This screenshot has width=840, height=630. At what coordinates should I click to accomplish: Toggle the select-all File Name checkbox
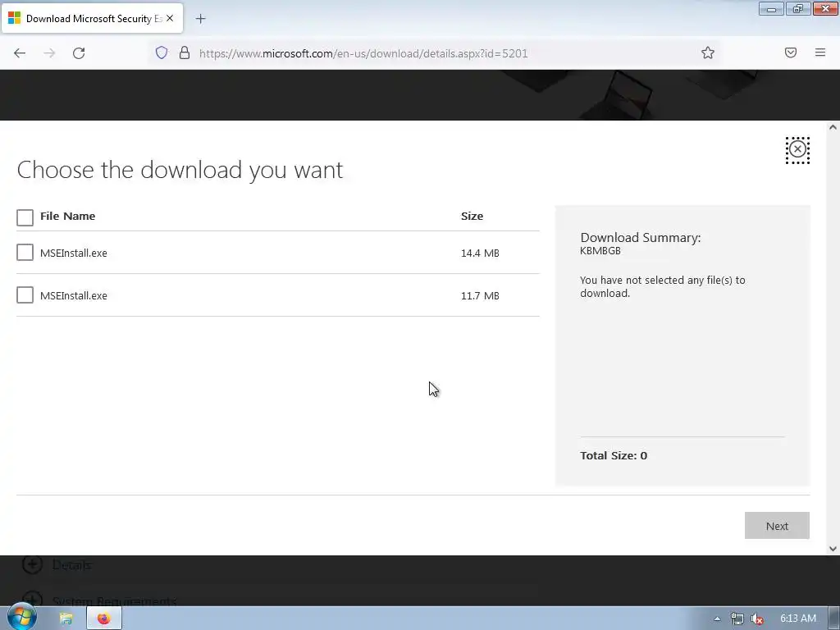coord(25,217)
